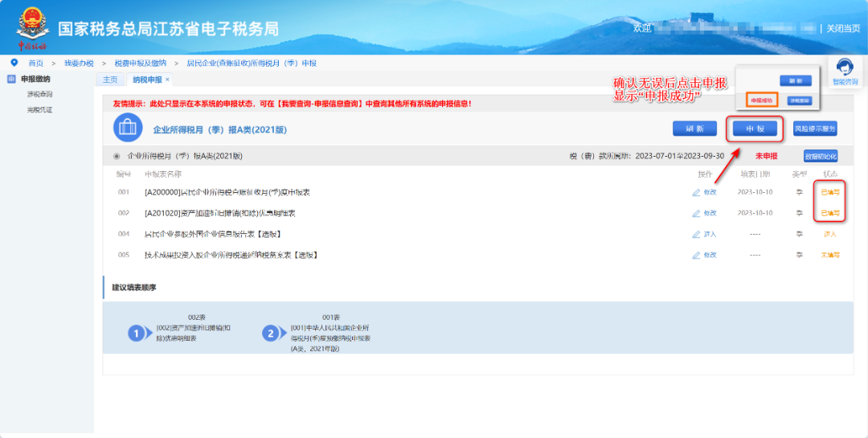Click pencil icon for row 004 居民企业参股外国企业

pos(696,234)
